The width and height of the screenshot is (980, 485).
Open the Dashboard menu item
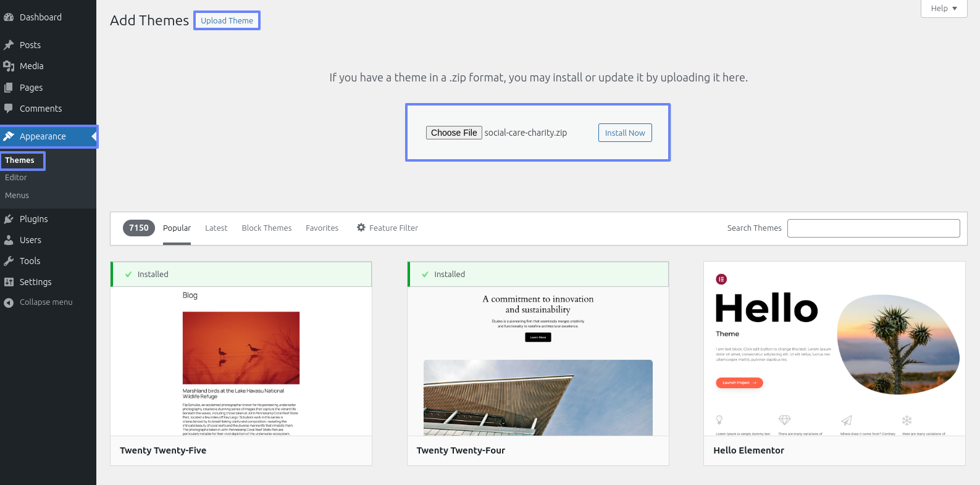click(x=48, y=17)
